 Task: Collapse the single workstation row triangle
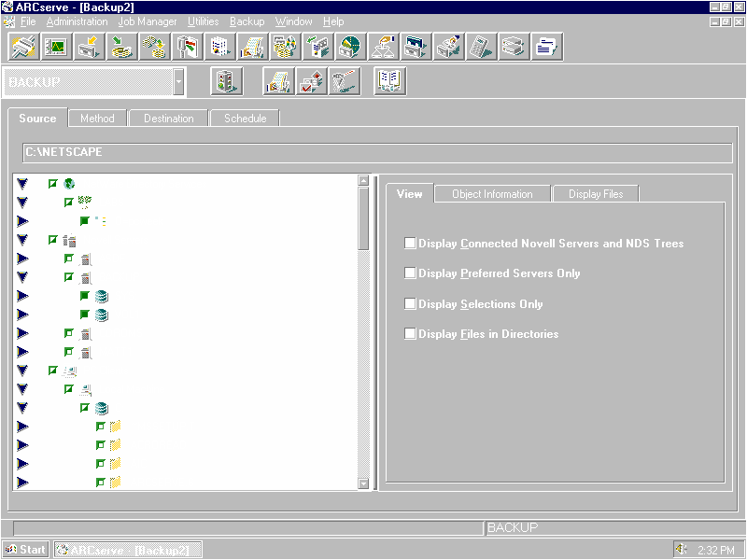pos(22,389)
